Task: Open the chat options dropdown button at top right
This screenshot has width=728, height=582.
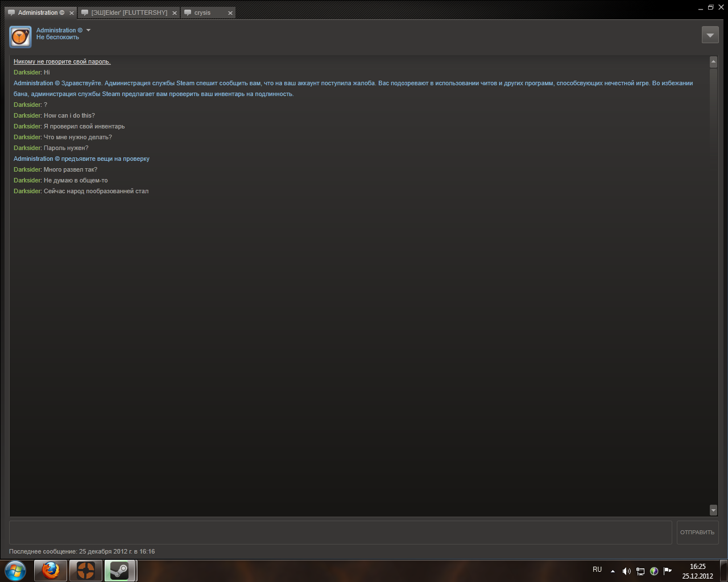Action: click(710, 35)
